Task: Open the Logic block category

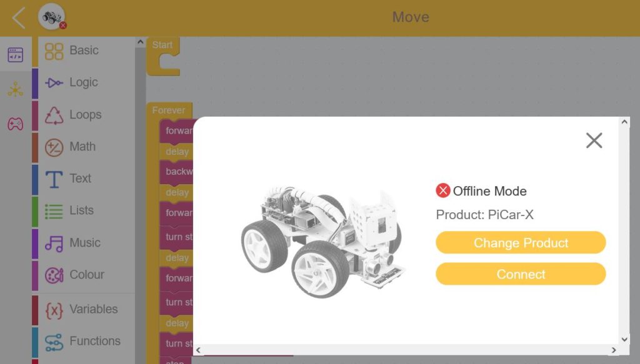Action: [84, 83]
